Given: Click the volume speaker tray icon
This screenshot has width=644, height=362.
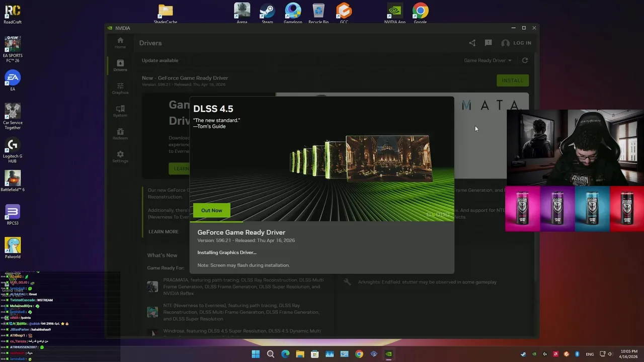Looking at the screenshot, I should pos(610,354).
